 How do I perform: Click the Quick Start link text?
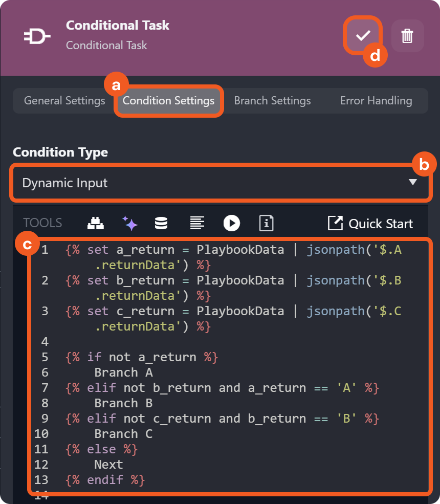[381, 224]
